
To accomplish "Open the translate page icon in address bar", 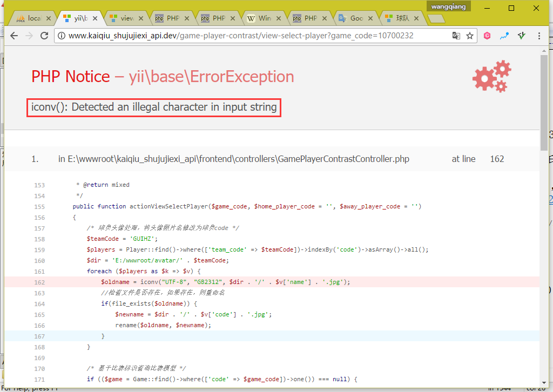I will [x=456, y=36].
